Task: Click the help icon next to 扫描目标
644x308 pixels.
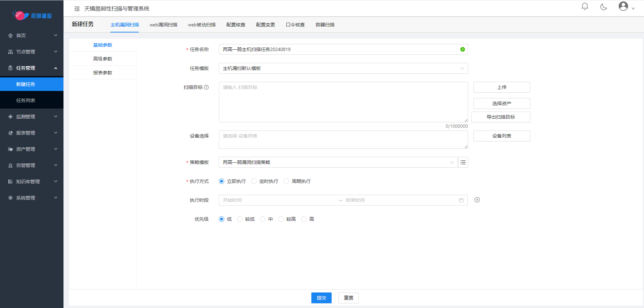Action: (207, 87)
